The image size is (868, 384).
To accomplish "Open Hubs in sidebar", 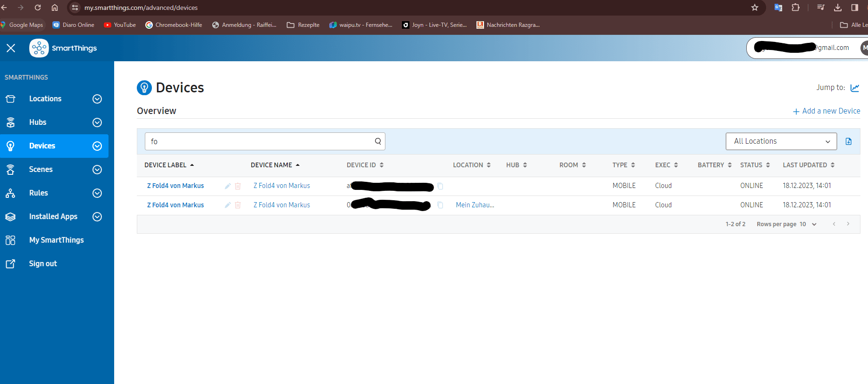I will (38, 123).
